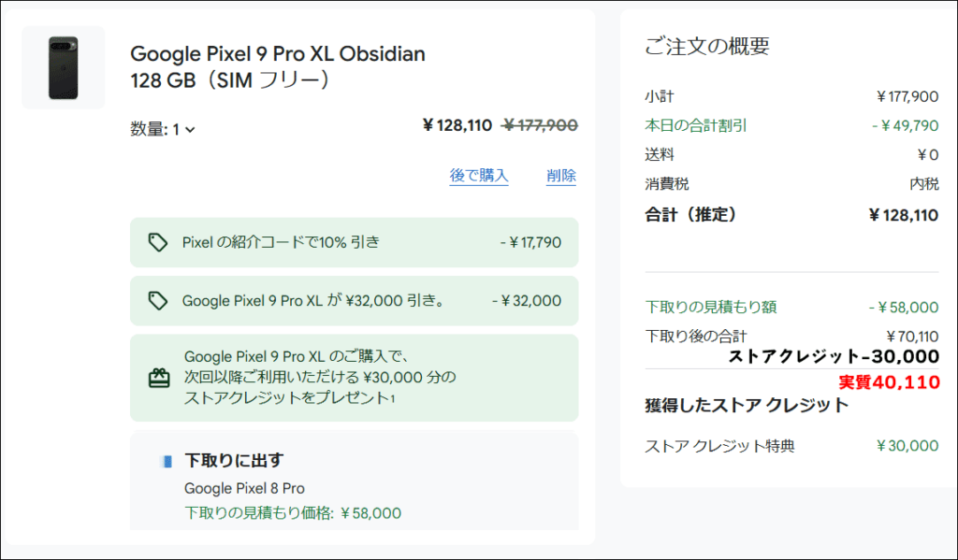This screenshot has width=958, height=560.
Task: Click the 削除 link to remove item
Action: (x=561, y=176)
